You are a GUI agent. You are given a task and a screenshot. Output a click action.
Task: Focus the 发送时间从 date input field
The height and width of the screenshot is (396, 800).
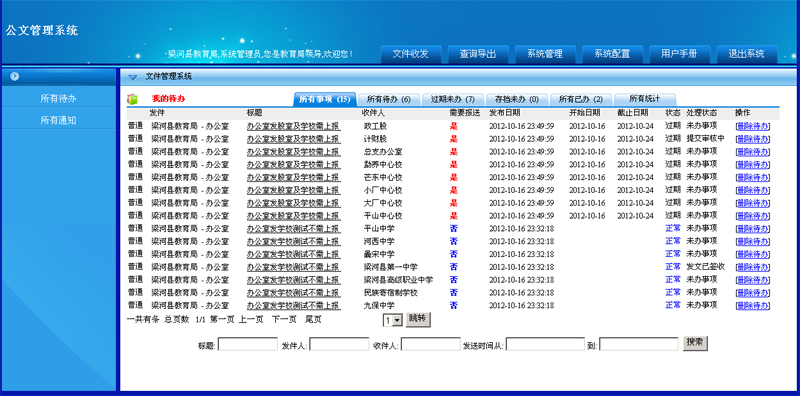coord(545,344)
